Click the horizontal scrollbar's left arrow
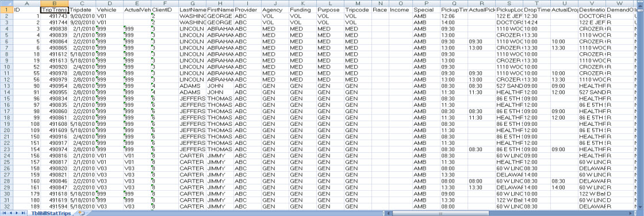Image resolution: width=644 pixels, height=216 pixels. 388,213
